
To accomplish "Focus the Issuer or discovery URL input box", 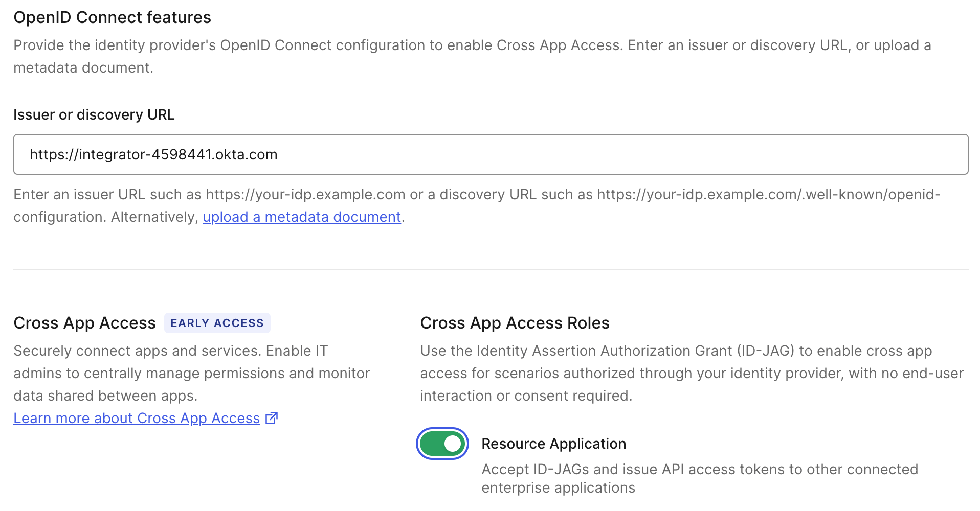I will coord(491,154).
